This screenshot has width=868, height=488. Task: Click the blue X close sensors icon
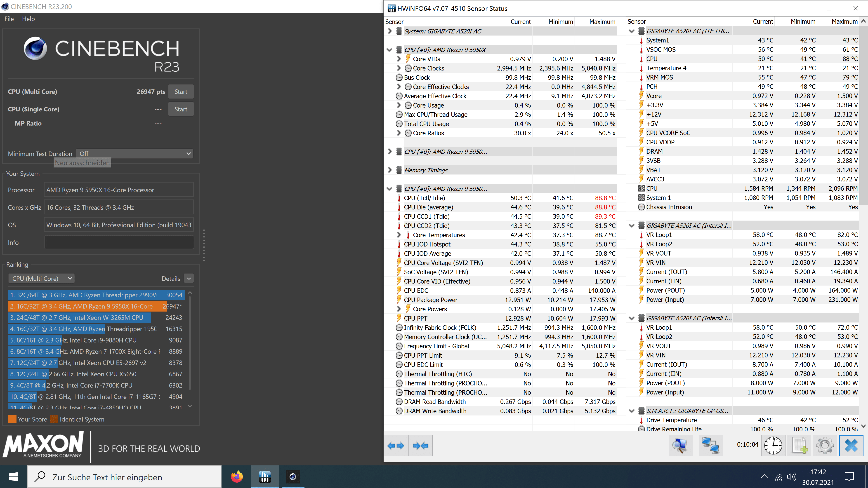pyautogui.click(x=851, y=446)
